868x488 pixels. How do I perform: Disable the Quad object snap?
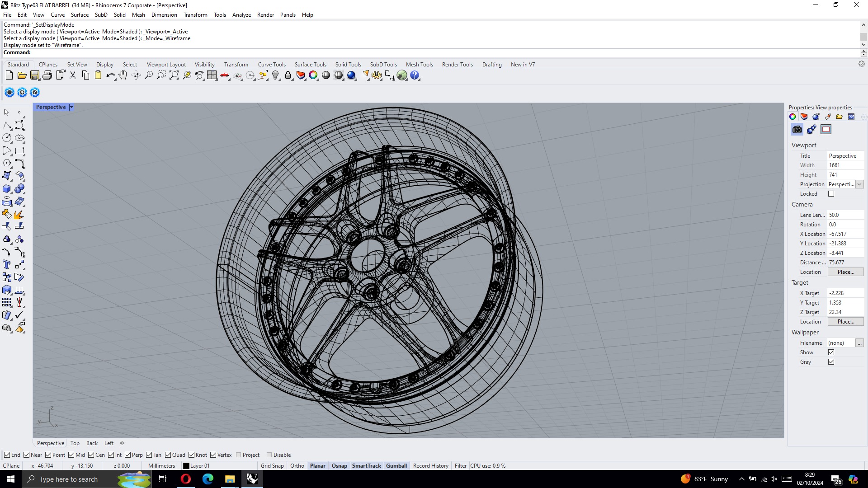click(x=168, y=455)
